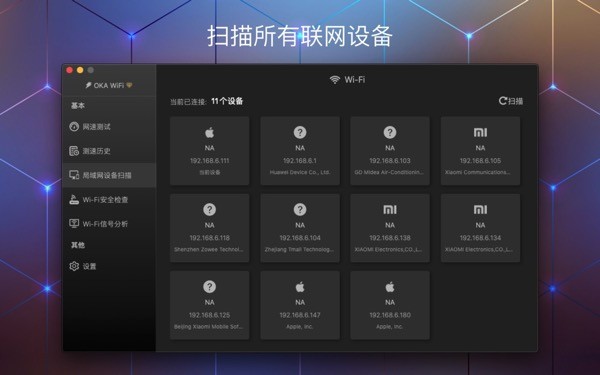Screen dimensions: 600x375
Task: Click IP address 192.168.6.138
Action: click(390, 238)
